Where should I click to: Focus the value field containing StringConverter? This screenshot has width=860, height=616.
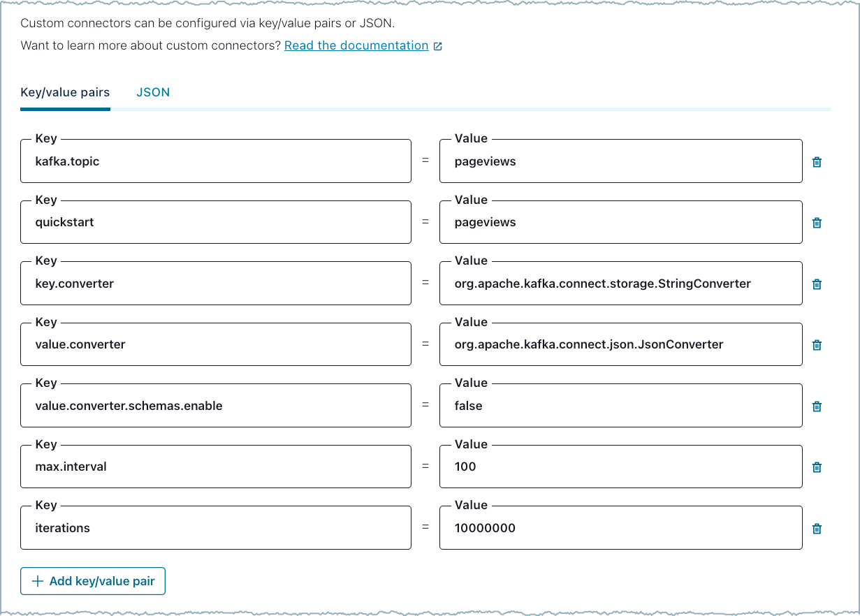click(x=620, y=284)
